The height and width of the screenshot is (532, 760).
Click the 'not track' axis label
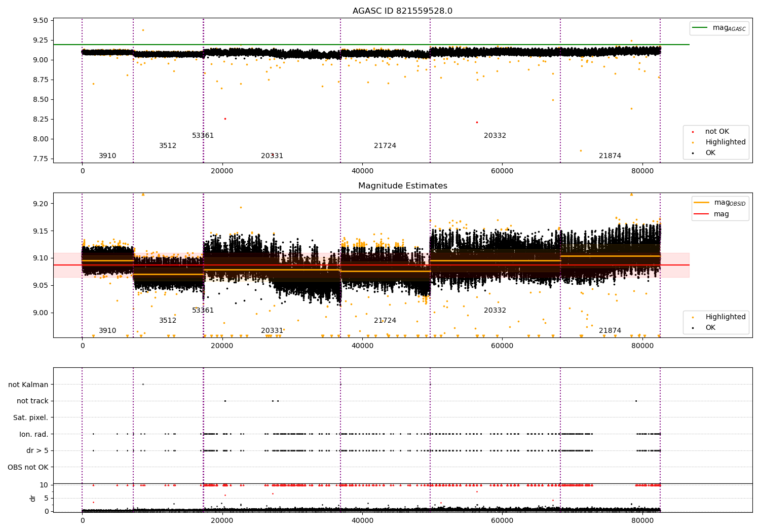[32, 401]
